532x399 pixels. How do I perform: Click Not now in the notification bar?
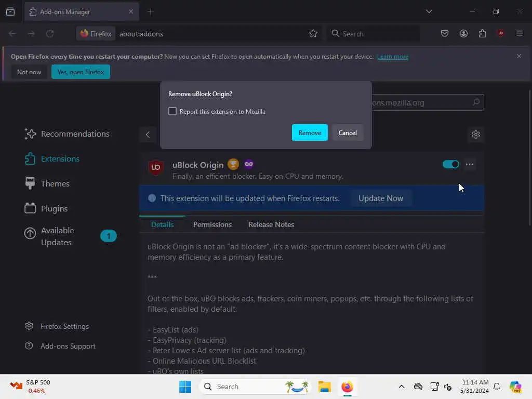click(x=29, y=72)
